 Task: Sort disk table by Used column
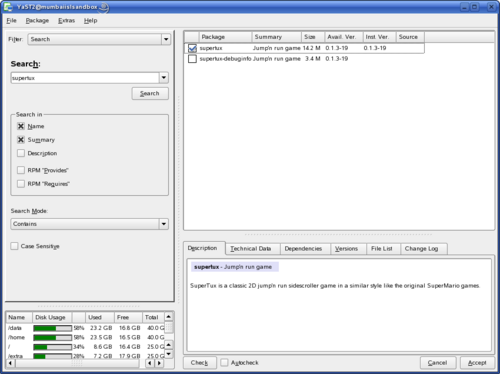[x=100, y=318]
